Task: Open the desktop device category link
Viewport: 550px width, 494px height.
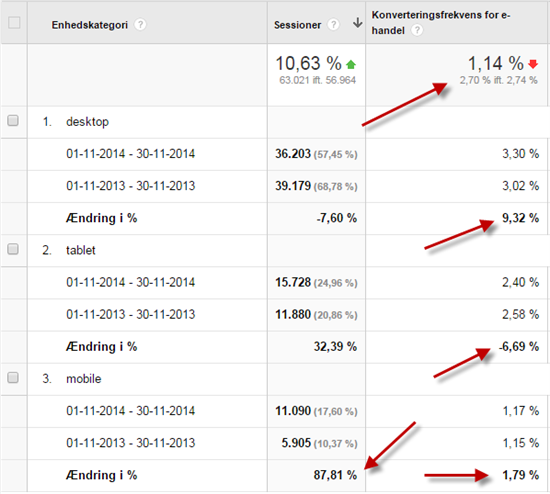Action: pyautogui.click(x=87, y=122)
